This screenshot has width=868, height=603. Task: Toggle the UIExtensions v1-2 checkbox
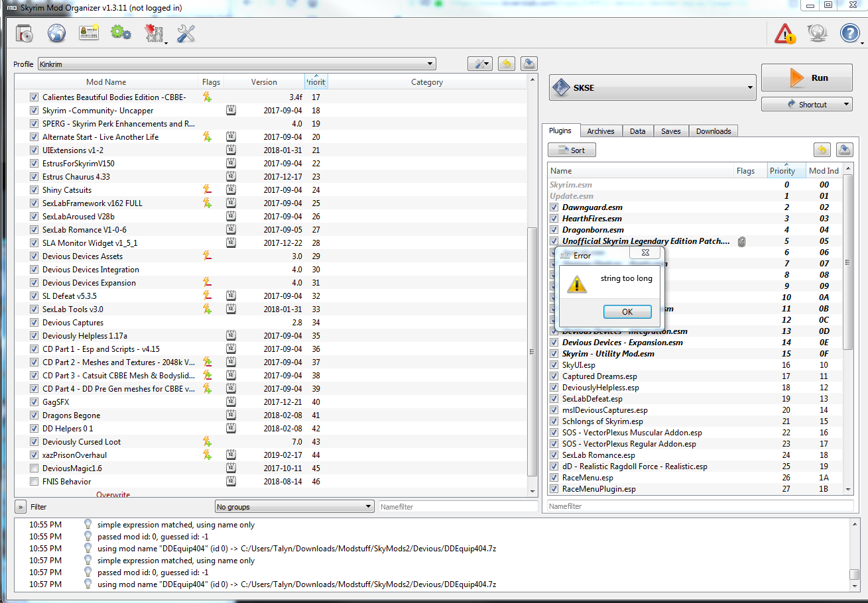click(34, 150)
